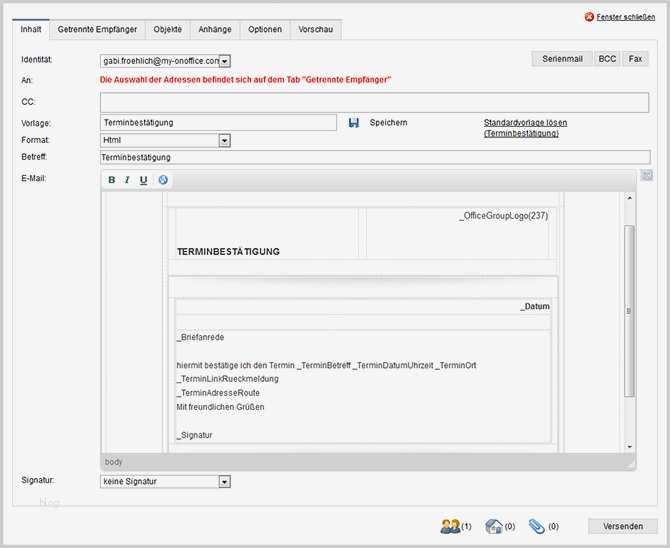
Task: Click the Serienmail button
Action: (x=562, y=59)
